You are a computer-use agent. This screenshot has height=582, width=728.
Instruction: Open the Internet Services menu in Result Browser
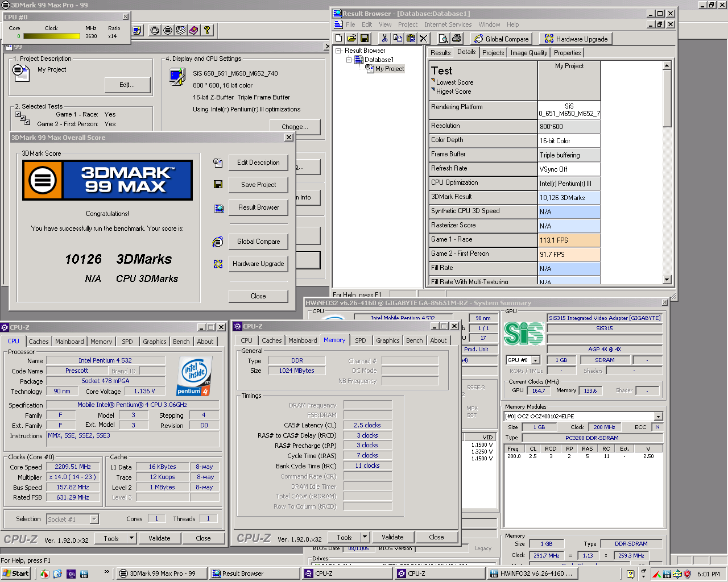pyautogui.click(x=448, y=24)
